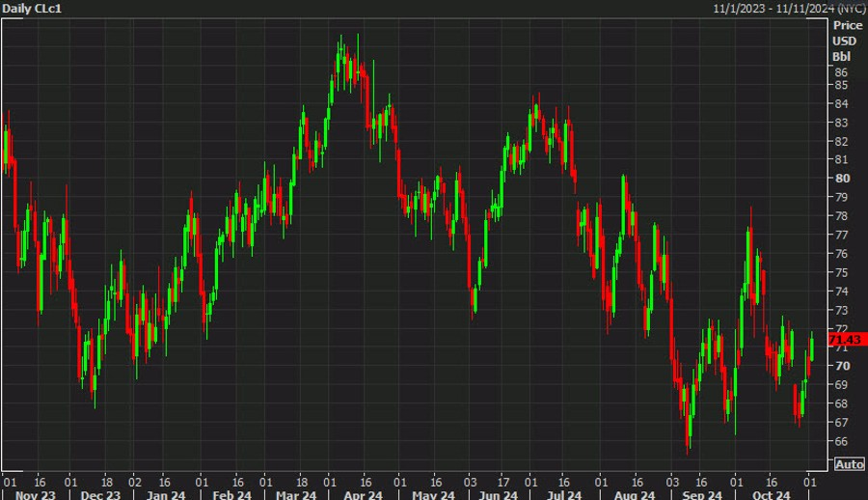Click the Dec 23 month label
Viewport: 868px width, 500px height.
coord(100,494)
